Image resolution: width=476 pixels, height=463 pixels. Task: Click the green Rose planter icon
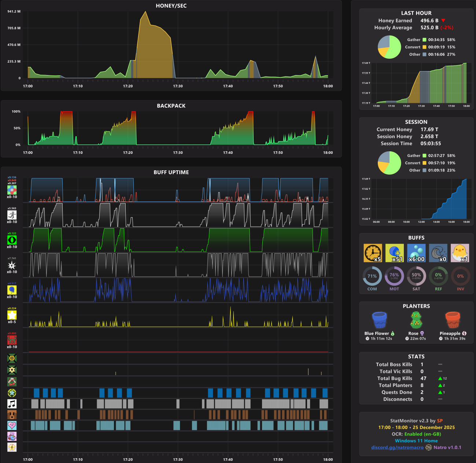click(x=416, y=320)
